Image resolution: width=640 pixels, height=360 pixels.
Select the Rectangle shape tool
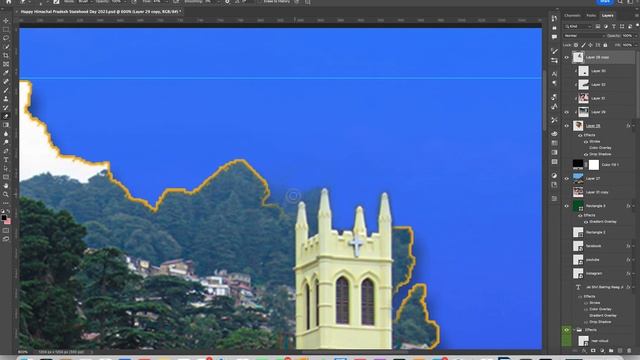[6, 177]
